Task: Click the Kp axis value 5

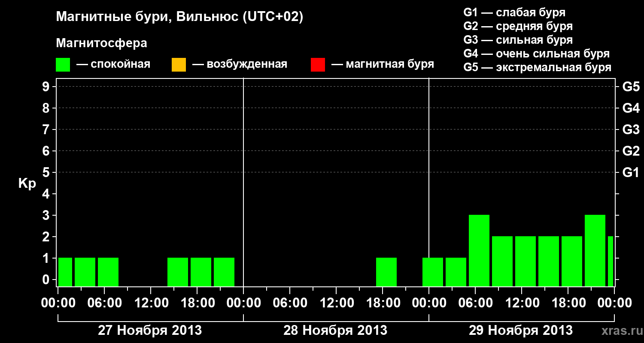Action: [47, 172]
